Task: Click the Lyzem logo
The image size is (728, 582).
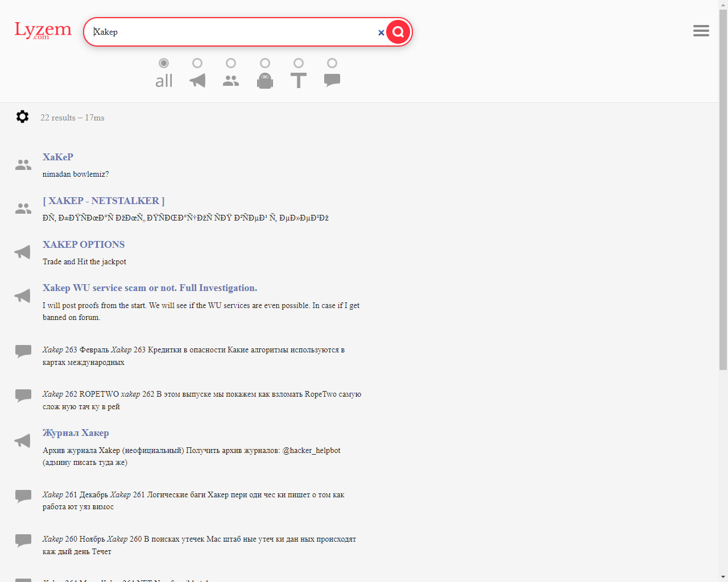Action: [43, 30]
